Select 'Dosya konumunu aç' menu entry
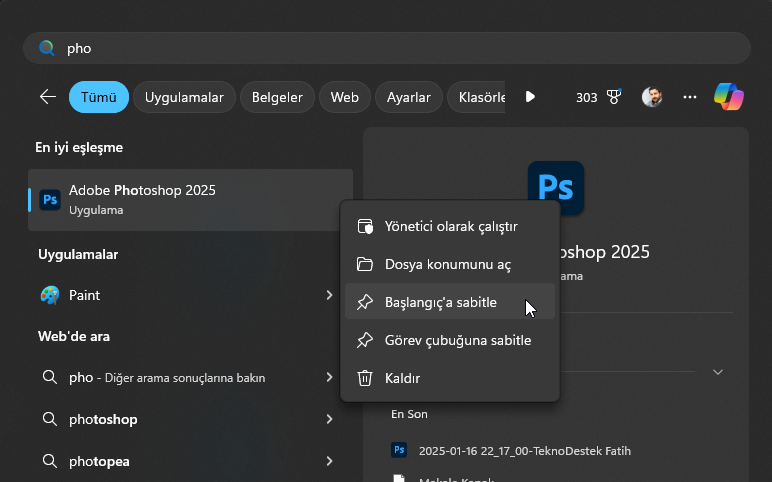 (450, 264)
